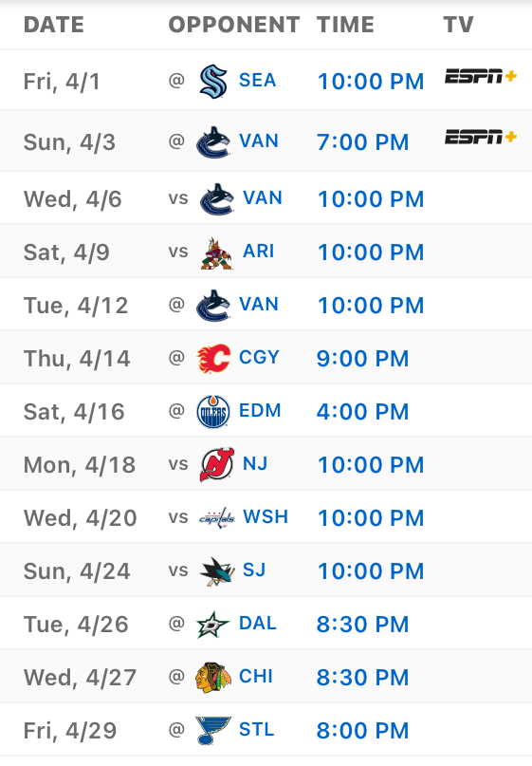
Task: Open the CGY team link
Action: [259, 357]
